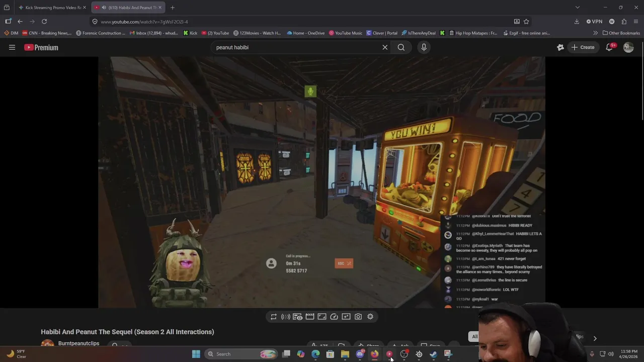Open the Burntpeanutclips channel name
This screenshot has height=362, width=644.
[x=78, y=343]
